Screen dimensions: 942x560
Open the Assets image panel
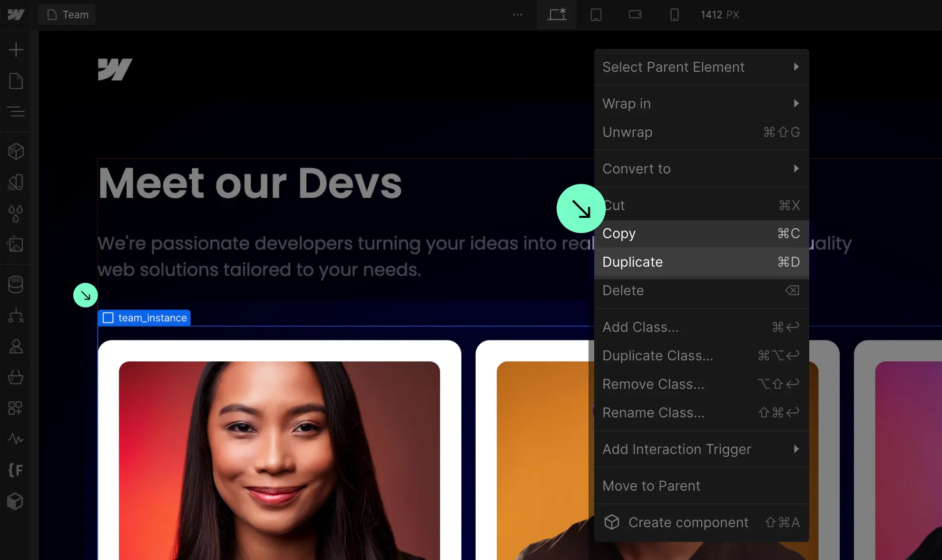click(16, 244)
